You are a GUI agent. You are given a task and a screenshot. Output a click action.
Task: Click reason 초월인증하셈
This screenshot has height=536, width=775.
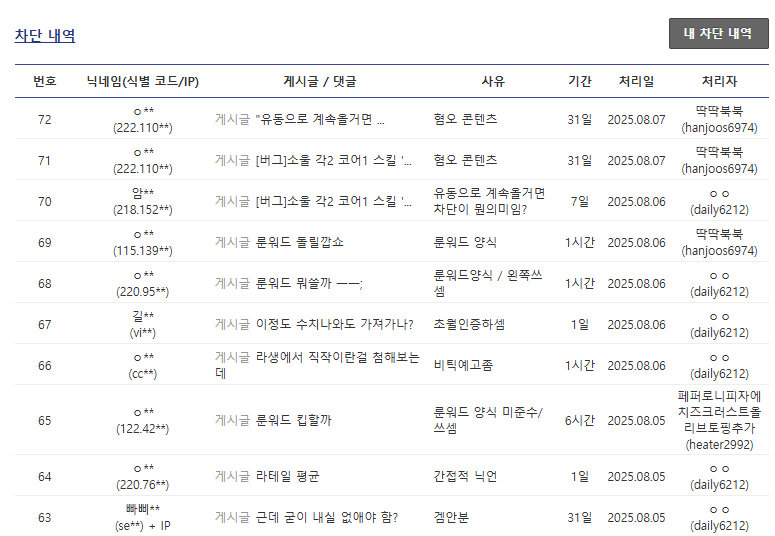click(469, 324)
